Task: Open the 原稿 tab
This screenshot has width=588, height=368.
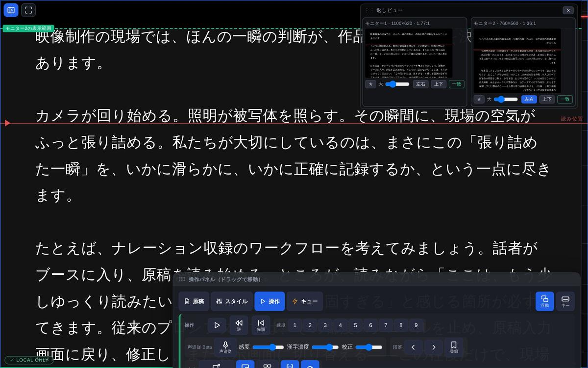Action: point(194,301)
